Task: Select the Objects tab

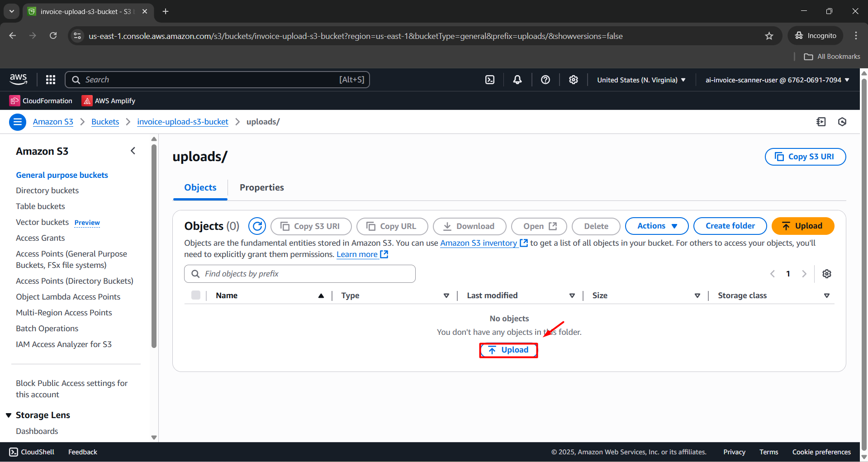Action: pos(200,187)
